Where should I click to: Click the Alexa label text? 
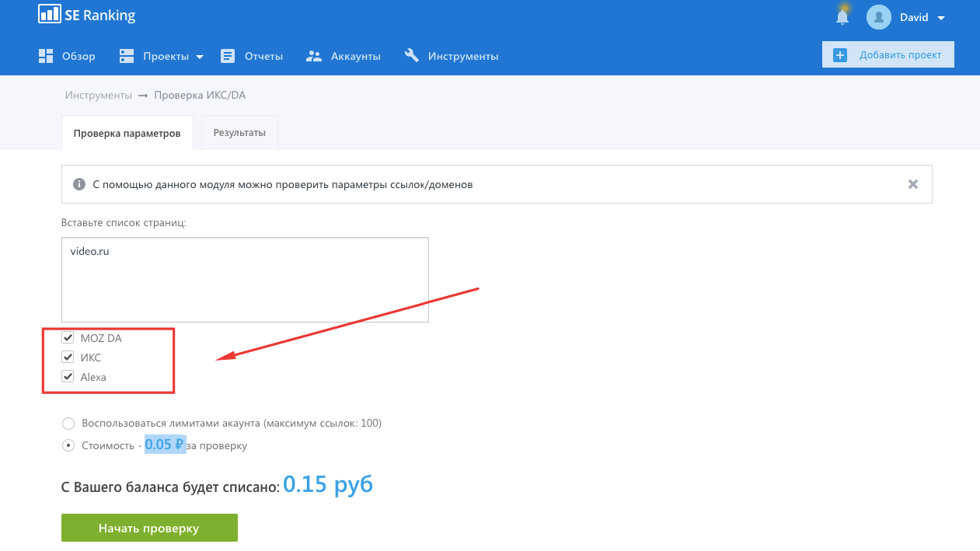point(93,377)
